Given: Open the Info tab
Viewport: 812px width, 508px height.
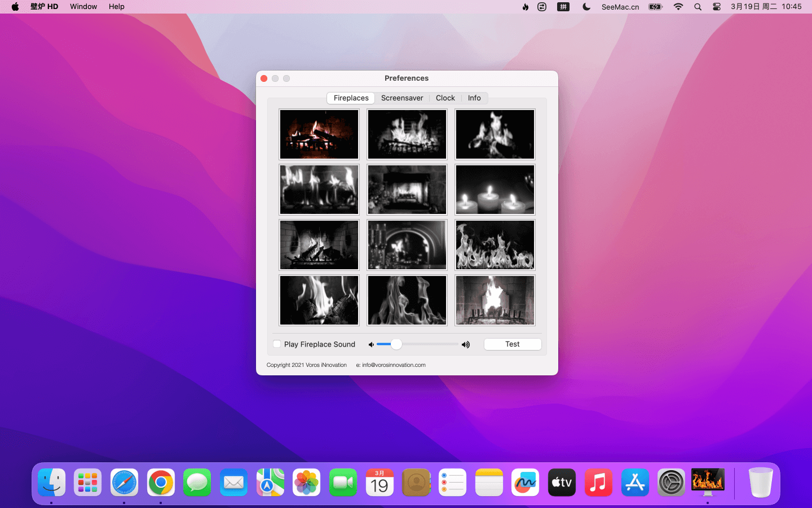Looking at the screenshot, I should 474,98.
